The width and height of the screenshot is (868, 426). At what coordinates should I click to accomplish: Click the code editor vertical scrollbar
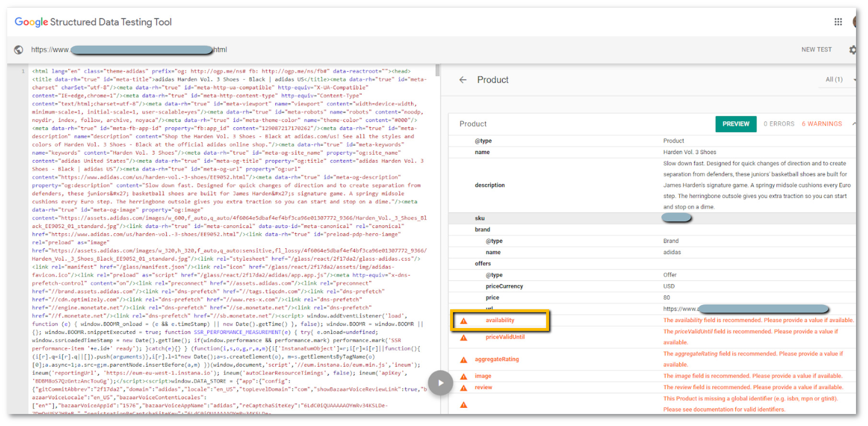[437, 71]
